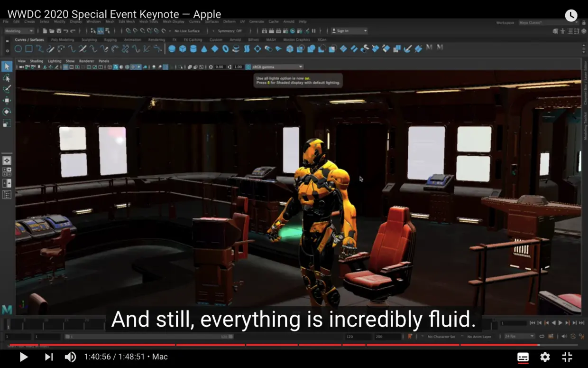This screenshot has width=588, height=368.
Task: Open the viewport Renderer menu
Action: tap(86, 61)
